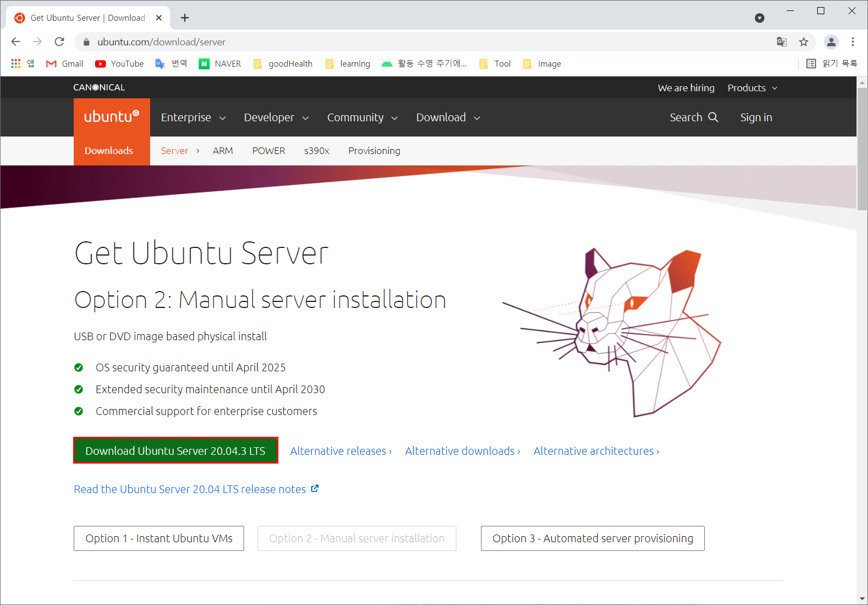Select the Server sub-navigation item
The image size is (868, 605).
[175, 151]
